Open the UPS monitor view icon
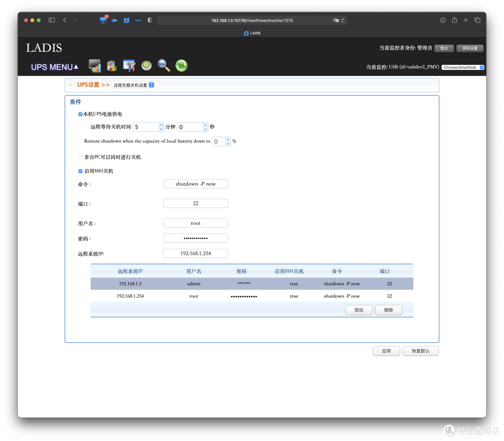Image resolution: width=504 pixels, height=441 pixels. [95, 66]
